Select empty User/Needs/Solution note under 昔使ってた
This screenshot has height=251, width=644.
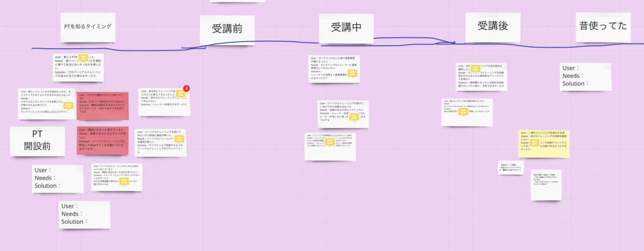pyautogui.click(x=586, y=77)
